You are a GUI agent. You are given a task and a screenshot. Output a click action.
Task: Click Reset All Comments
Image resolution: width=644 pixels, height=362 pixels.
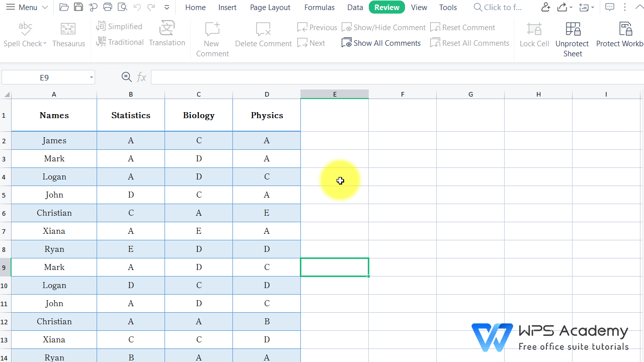tap(469, 43)
